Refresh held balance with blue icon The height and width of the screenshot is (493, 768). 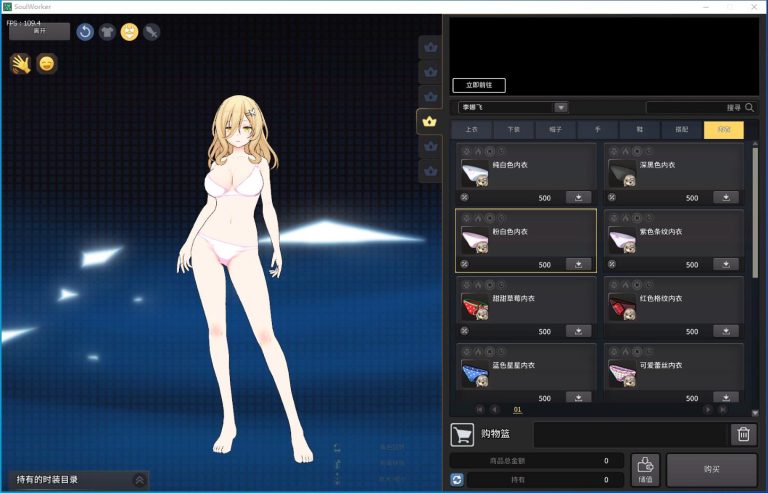[457, 480]
